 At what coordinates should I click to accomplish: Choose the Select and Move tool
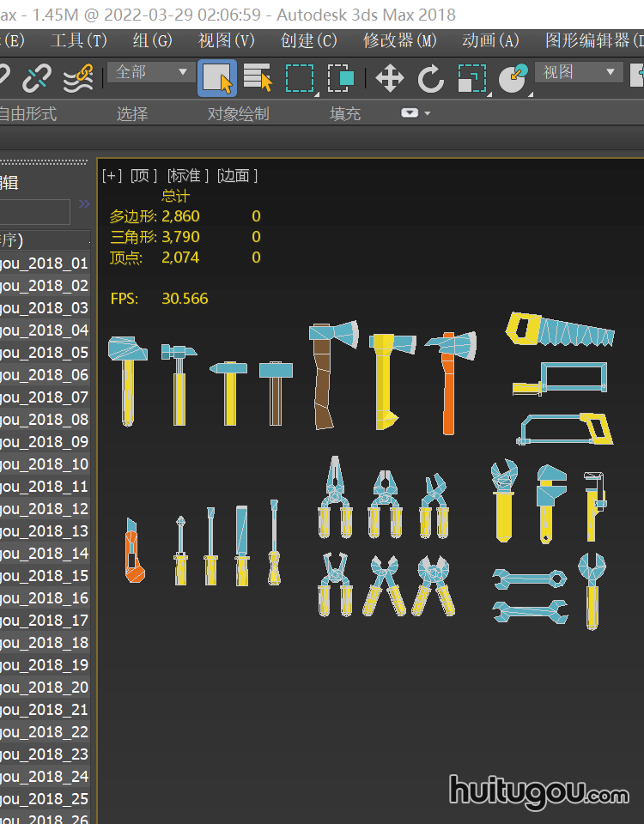(390, 78)
